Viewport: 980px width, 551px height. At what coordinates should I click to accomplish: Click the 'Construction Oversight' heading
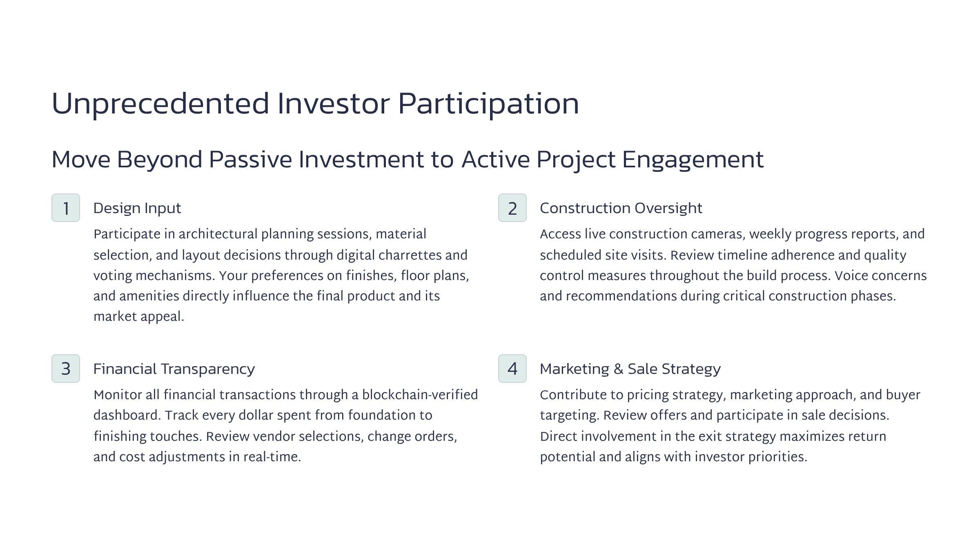click(621, 208)
